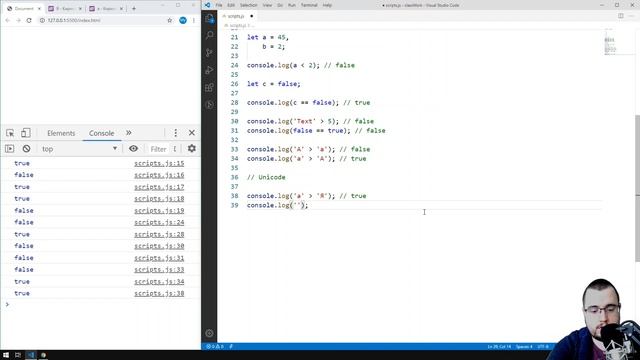This screenshot has height=360, width=640.
Task: Open the Run and Debug view
Action: tap(209, 70)
